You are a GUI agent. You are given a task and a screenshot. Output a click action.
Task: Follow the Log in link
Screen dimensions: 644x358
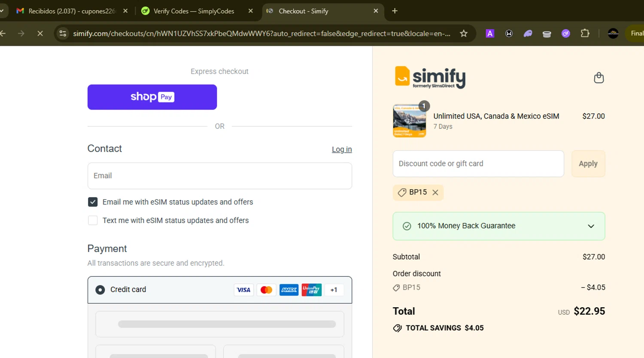tap(342, 150)
